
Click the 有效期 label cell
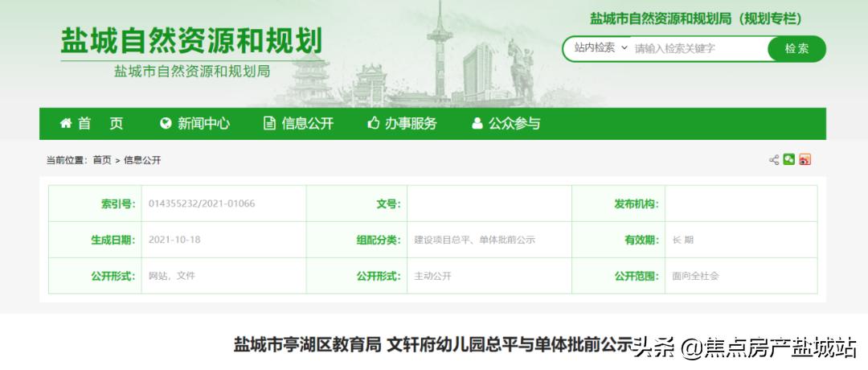click(618, 240)
